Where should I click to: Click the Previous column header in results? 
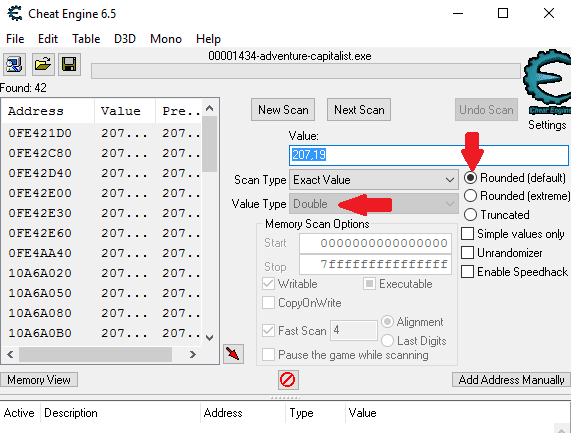coord(179,111)
